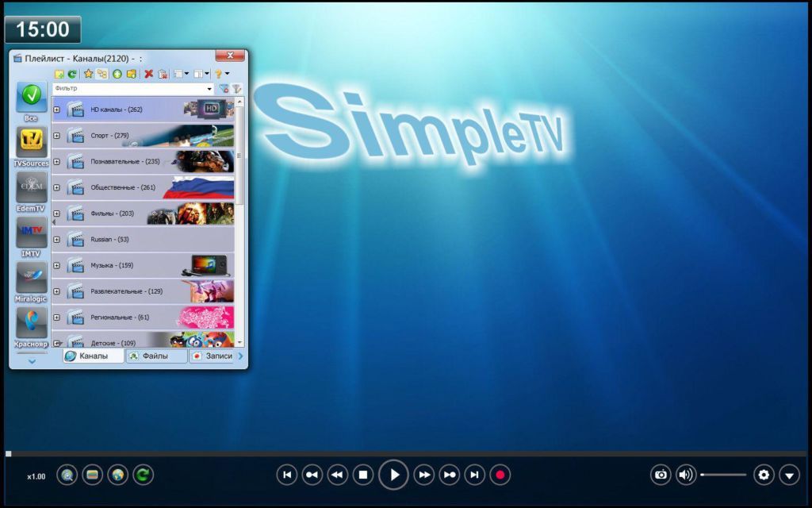The width and height of the screenshot is (812, 508).
Task: Select the Детские - (109) row
Action: (x=144, y=339)
